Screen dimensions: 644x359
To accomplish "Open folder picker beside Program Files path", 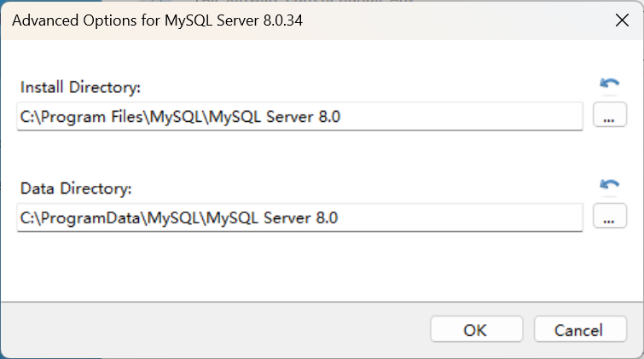I will click(608, 118).
